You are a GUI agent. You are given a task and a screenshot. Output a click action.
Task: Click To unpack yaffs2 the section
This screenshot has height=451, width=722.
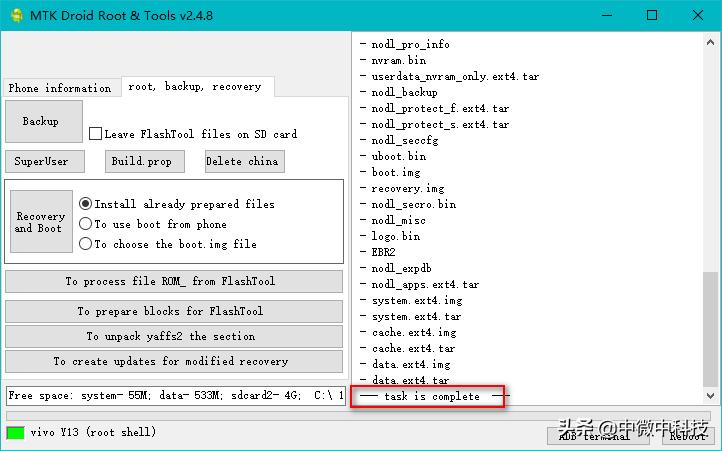(174, 336)
